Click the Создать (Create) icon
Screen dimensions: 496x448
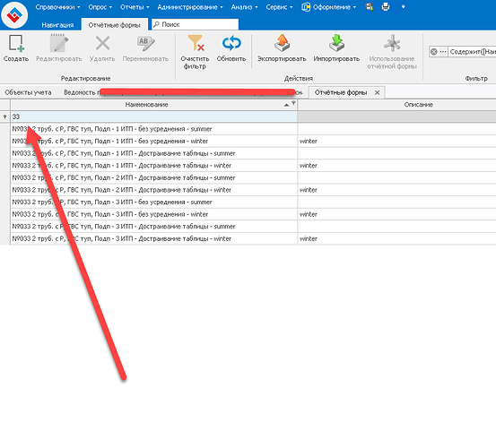[16, 43]
